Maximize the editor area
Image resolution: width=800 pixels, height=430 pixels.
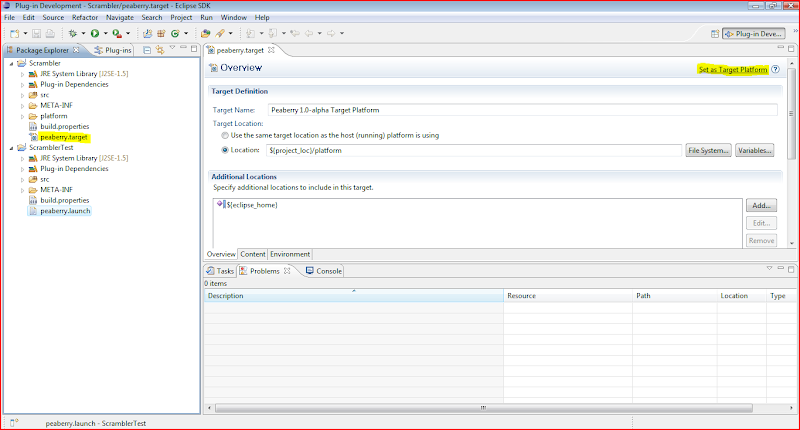click(x=791, y=48)
